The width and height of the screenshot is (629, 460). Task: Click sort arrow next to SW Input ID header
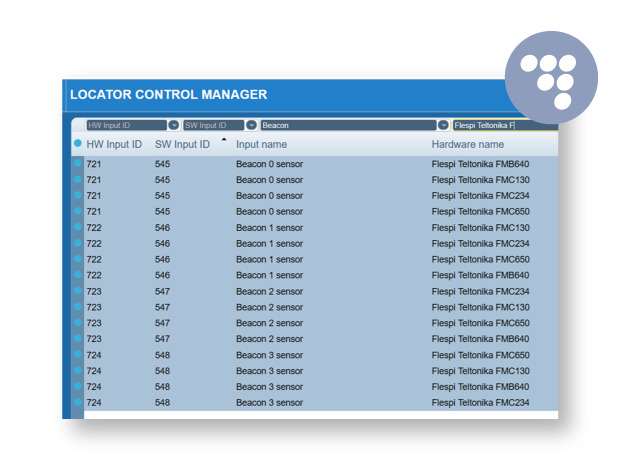click(x=224, y=140)
